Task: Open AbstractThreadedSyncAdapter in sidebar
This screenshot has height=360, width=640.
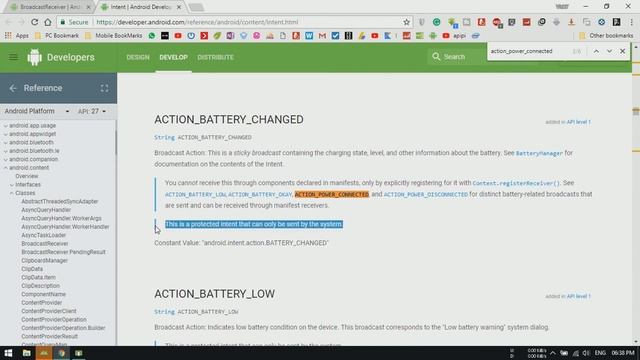Action: pyautogui.click(x=60, y=202)
